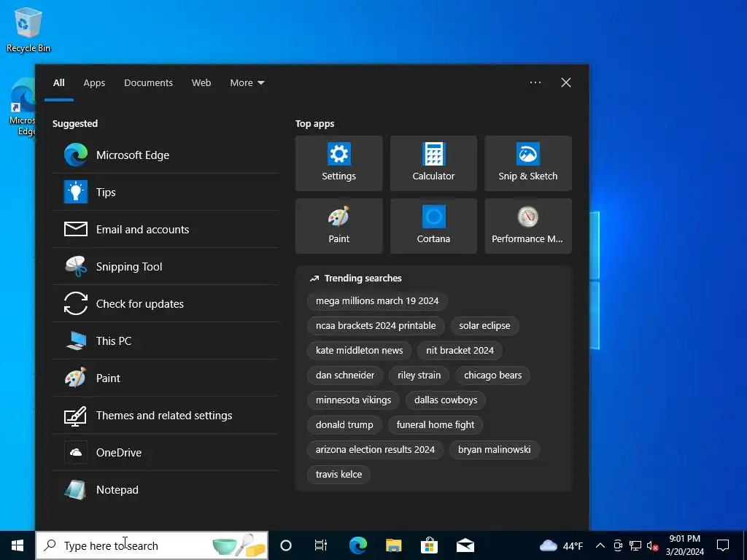Open Calculator tile in Top apps

point(433,163)
